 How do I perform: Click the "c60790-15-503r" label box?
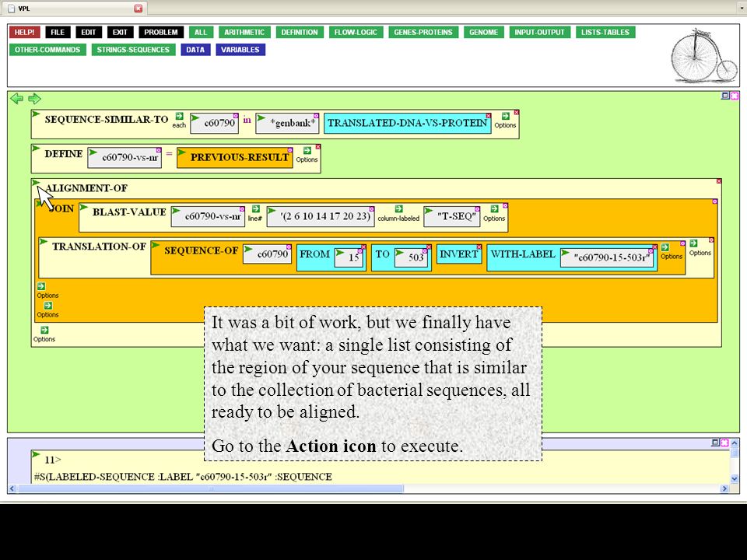click(x=608, y=257)
